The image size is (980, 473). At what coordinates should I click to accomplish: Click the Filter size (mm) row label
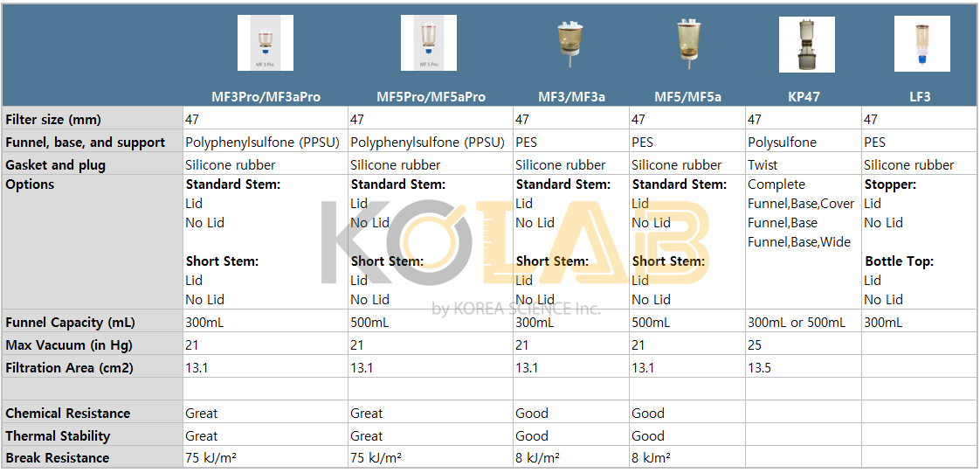[x=53, y=120]
